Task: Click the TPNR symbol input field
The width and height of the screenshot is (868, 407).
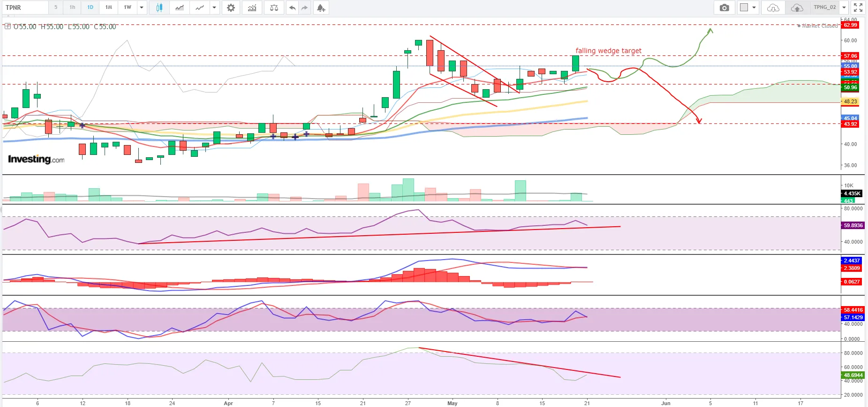Action: 26,8
